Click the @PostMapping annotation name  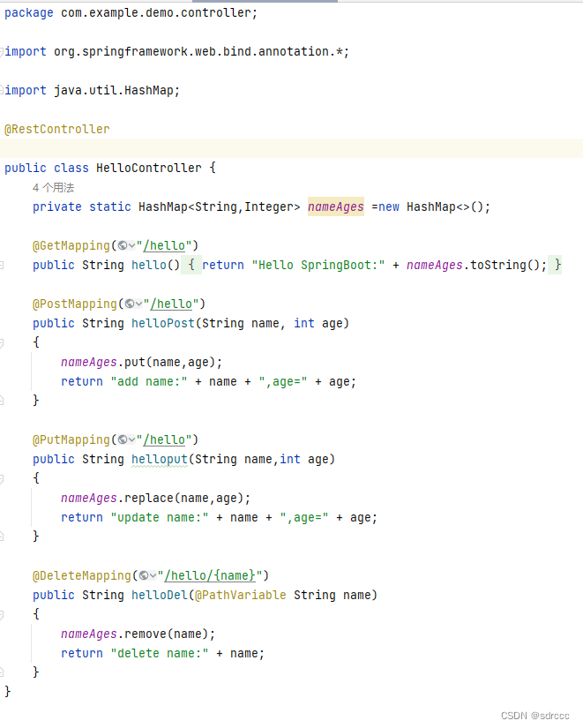coord(75,304)
